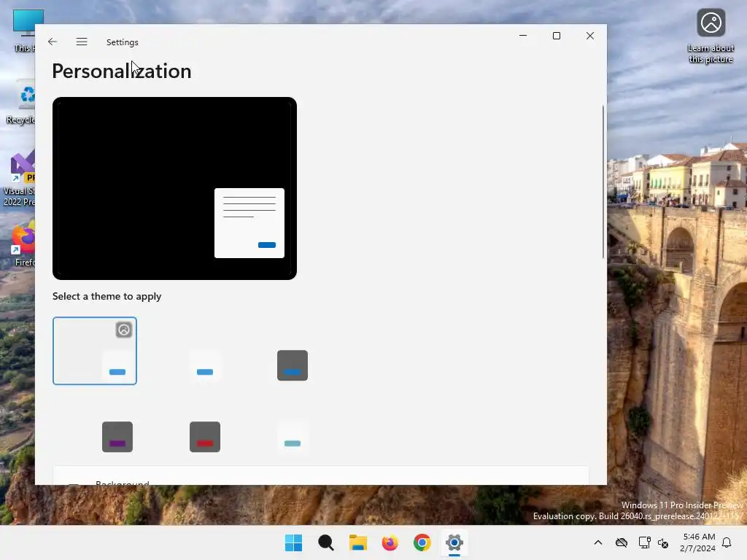Open Firefox from the taskbar
Screen dimensions: 747x560
[x=390, y=542]
